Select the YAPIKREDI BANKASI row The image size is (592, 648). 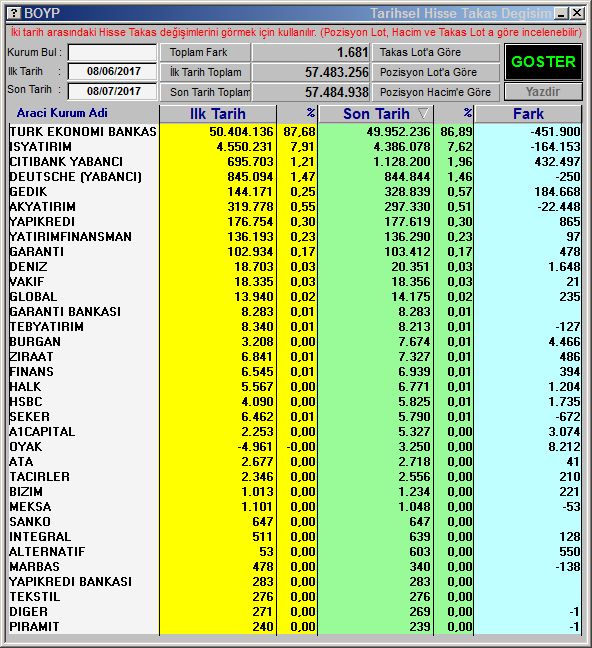point(295,582)
